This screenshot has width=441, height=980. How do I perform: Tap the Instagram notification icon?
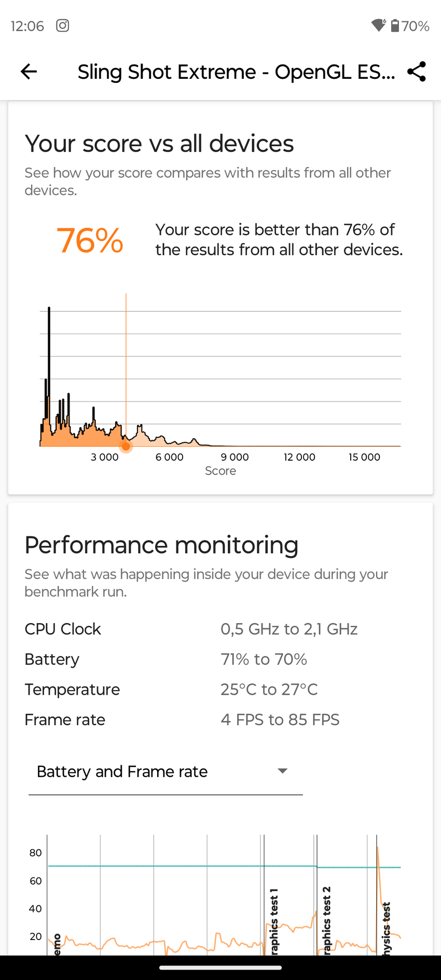click(x=63, y=25)
